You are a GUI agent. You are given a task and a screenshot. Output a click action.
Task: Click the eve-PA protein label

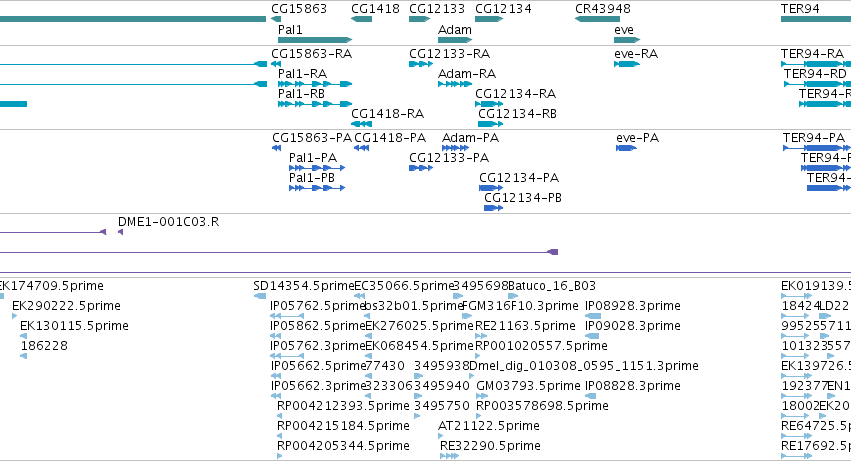click(x=637, y=138)
